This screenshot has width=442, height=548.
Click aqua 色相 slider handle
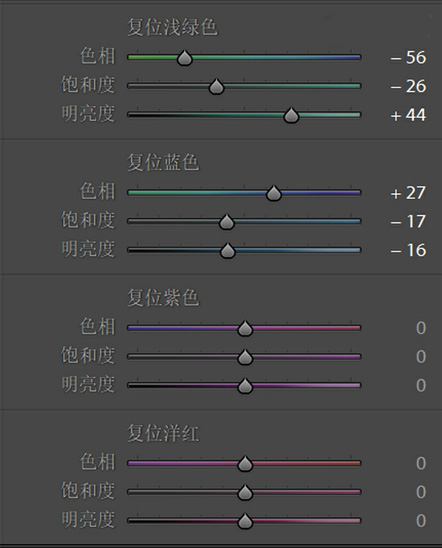pos(184,58)
